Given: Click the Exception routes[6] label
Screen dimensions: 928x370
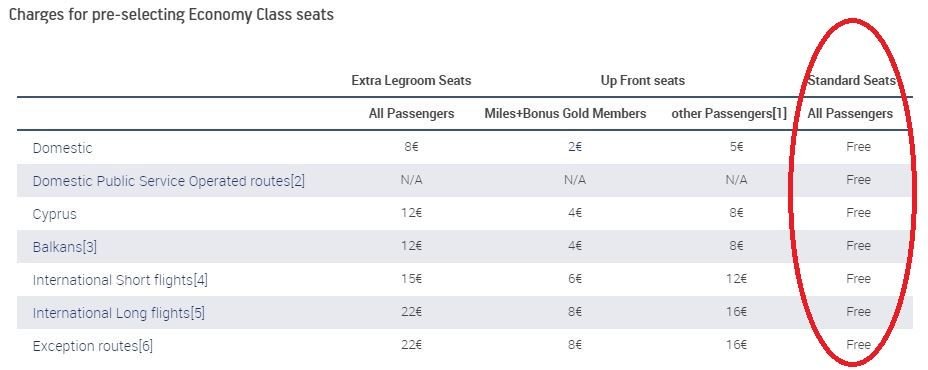Looking at the screenshot, I should coord(92,346).
